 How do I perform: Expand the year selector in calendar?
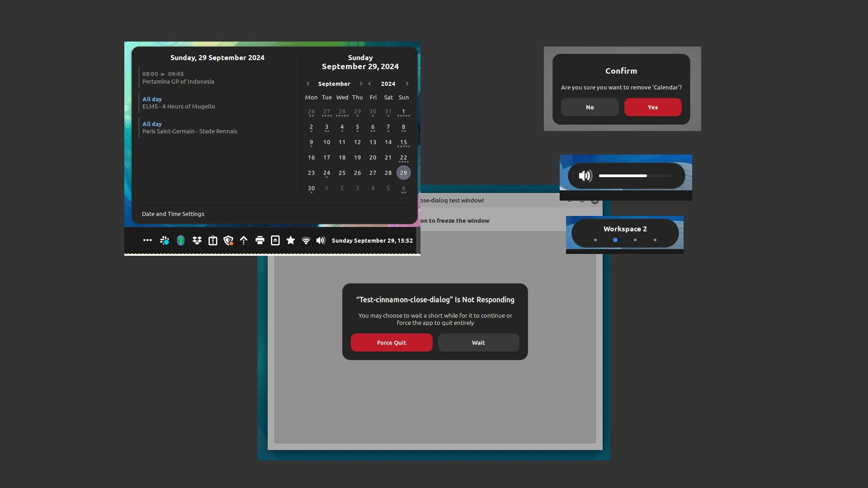[x=388, y=83]
